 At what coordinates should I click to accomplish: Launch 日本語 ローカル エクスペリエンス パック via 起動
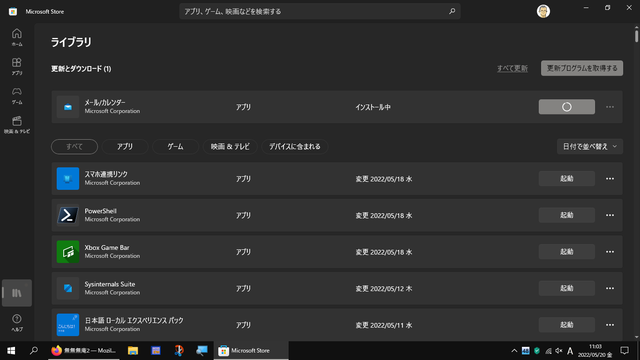pyautogui.click(x=567, y=325)
